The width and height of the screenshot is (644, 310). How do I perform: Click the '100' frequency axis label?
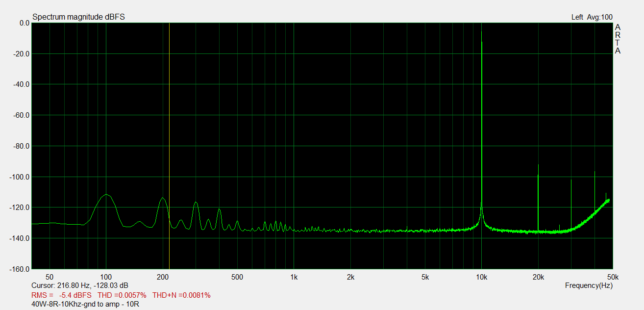point(106,277)
